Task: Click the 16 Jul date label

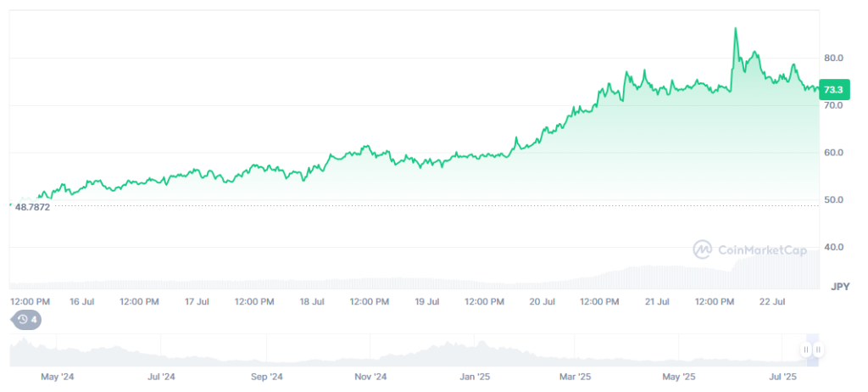Action: point(81,301)
